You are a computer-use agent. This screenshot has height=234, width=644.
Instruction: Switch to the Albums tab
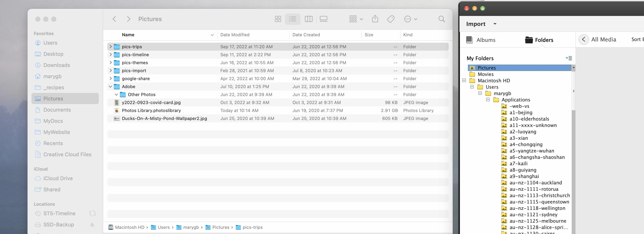click(x=481, y=40)
